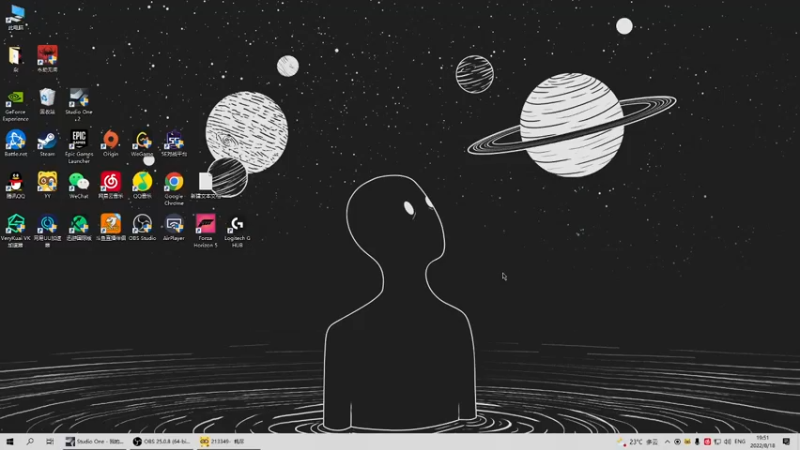Select the This PC desktop icon
800x450 pixels.
[15, 17]
